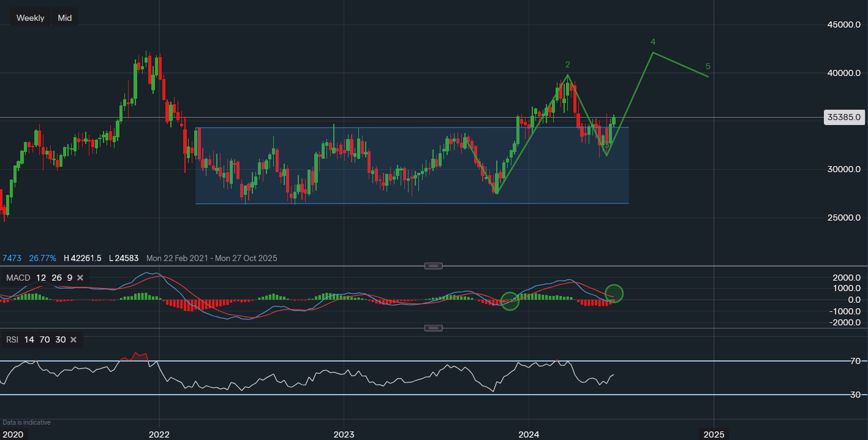Grab the divider handle above RSI pane
868x440 pixels.
pos(433,328)
